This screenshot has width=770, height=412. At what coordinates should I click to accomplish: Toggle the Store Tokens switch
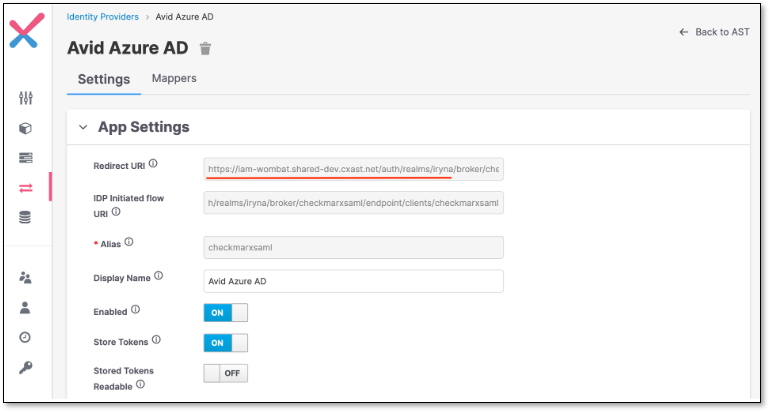[225, 343]
